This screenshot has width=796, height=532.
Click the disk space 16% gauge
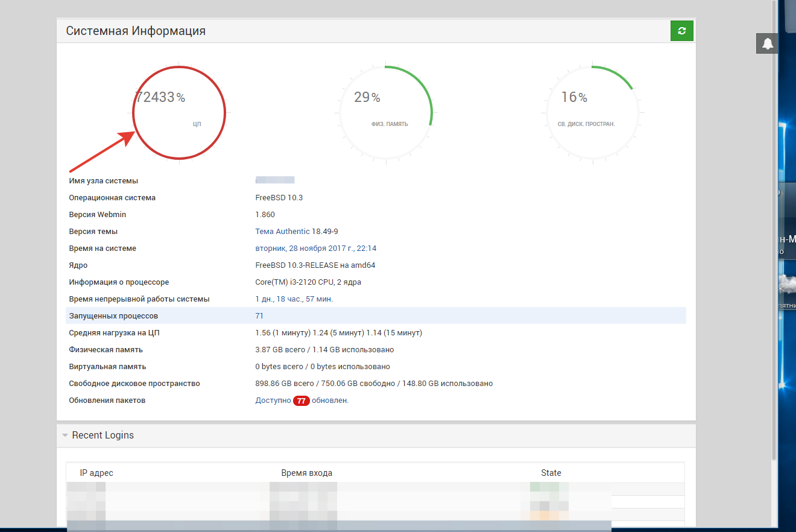pyautogui.click(x=592, y=112)
